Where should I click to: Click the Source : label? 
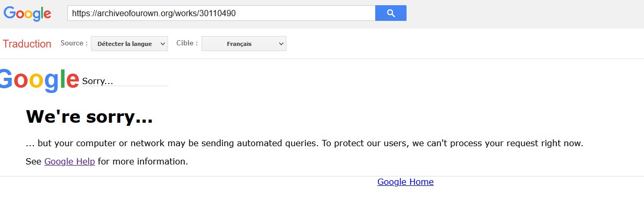(74, 43)
